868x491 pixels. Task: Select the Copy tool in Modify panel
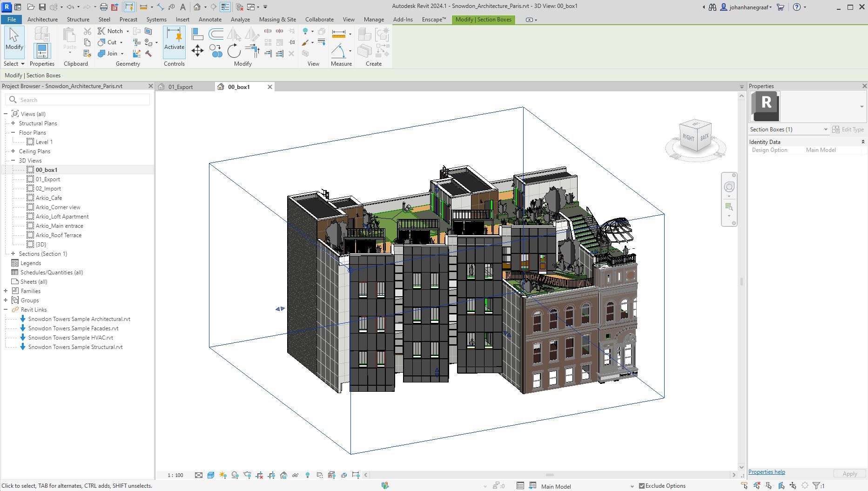[x=215, y=51]
